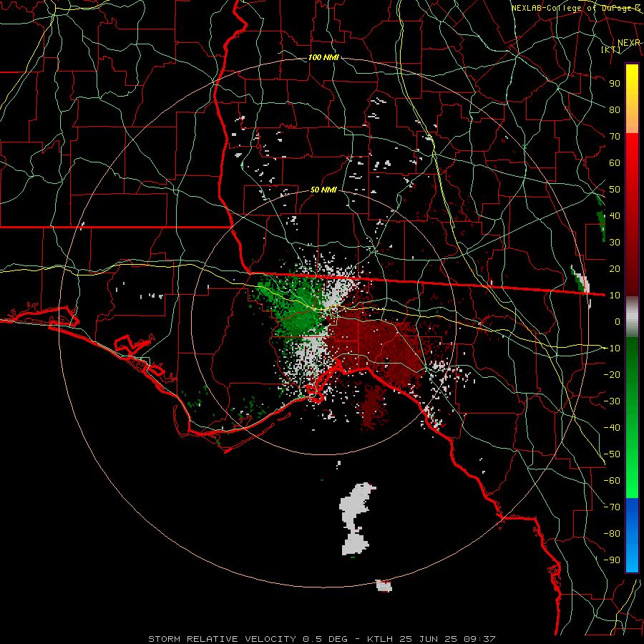Click the -90 value on velocity scale
Image resolution: width=644 pixels, height=644 pixels.
[612, 560]
